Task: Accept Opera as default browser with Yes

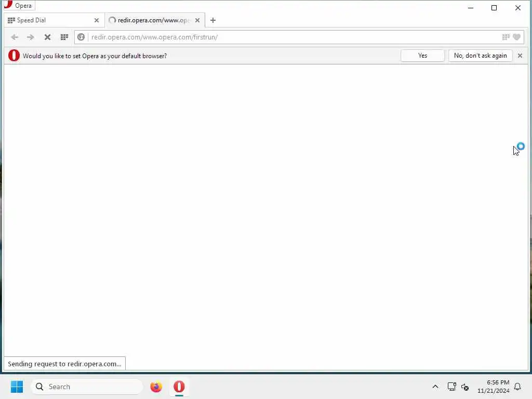Action: click(x=422, y=56)
